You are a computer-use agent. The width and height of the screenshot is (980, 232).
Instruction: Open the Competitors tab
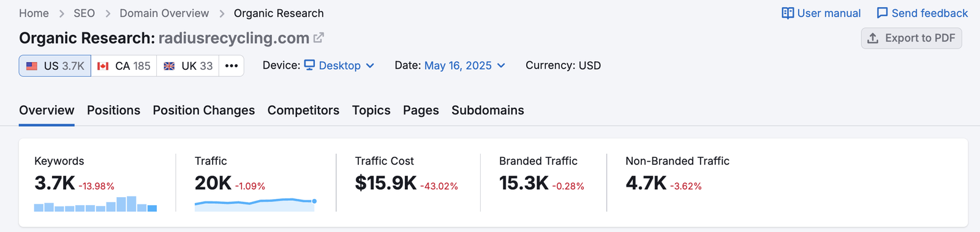click(303, 110)
